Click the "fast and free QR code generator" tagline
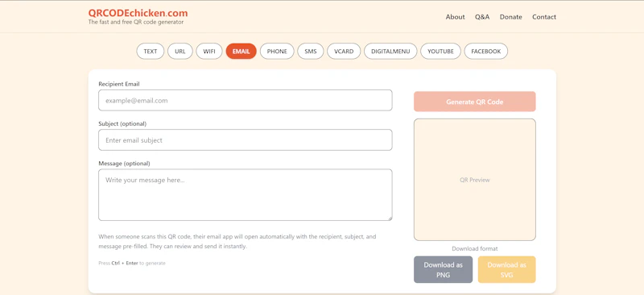 pos(136,23)
